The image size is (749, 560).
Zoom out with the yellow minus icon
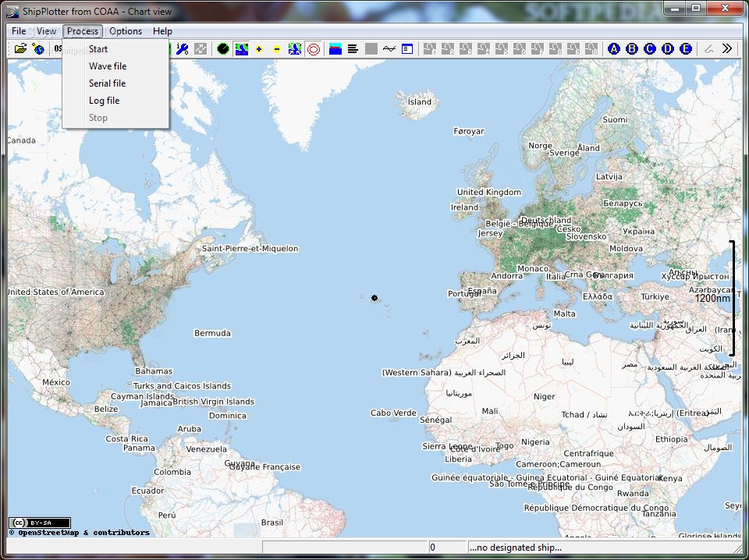pos(277,48)
